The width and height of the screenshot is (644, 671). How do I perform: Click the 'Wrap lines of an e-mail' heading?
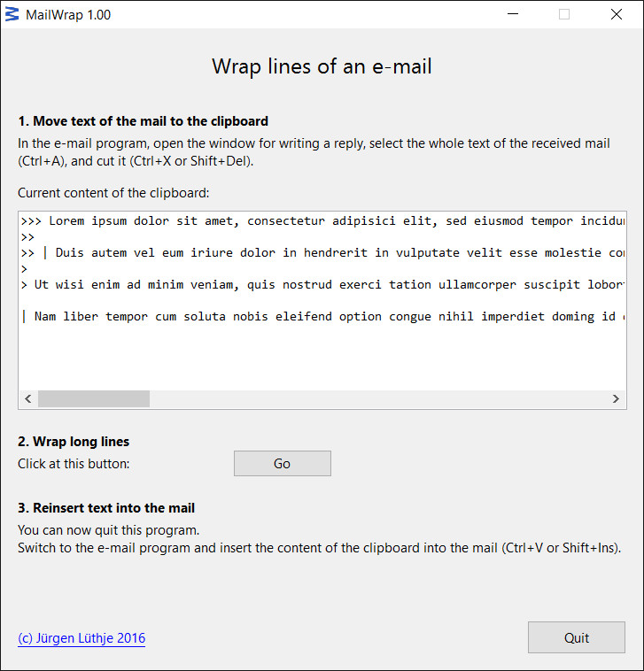(x=322, y=66)
